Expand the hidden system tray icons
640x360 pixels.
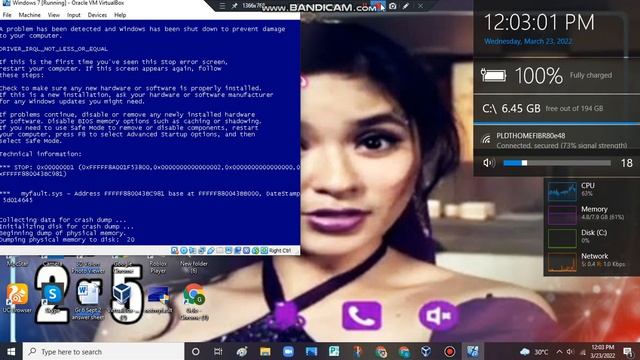[x=559, y=351]
